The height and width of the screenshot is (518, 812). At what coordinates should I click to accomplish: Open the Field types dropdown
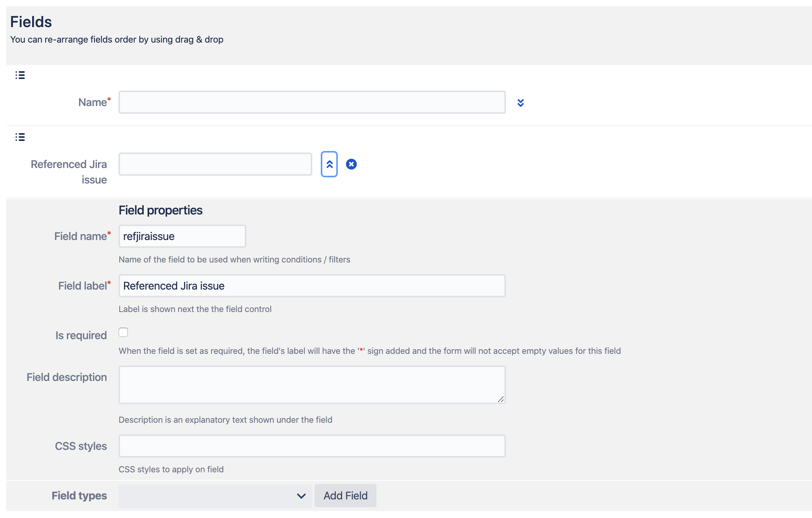click(215, 496)
